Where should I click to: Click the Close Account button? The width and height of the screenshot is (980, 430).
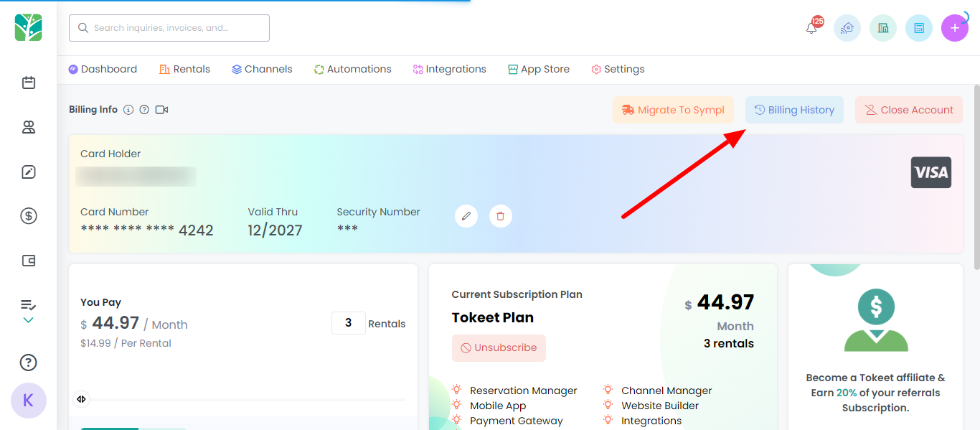coord(909,110)
